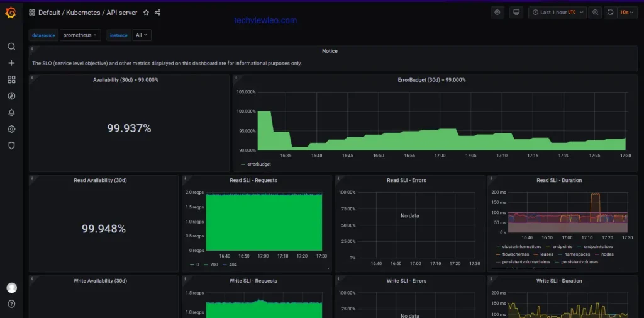The height and width of the screenshot is (318, 644).
Task: Open the Read SLI - Requests panel title menu
Action: click(x=253, y=180)
